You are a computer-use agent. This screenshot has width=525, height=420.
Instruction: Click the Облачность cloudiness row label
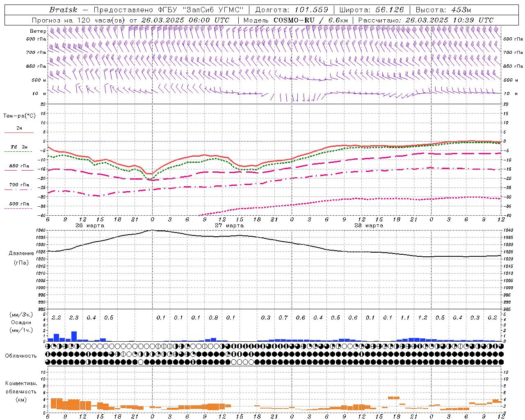click(x=21, y=356)
